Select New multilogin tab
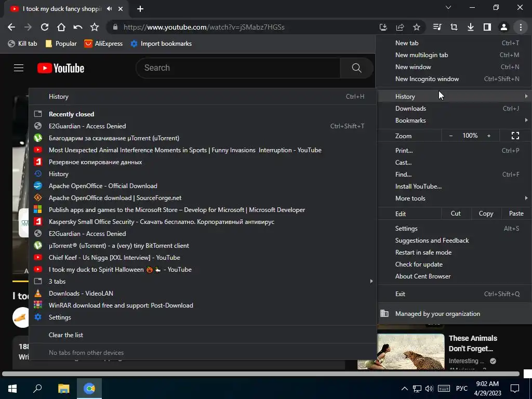Screen dimensions: 532x399 click(454, 55)
